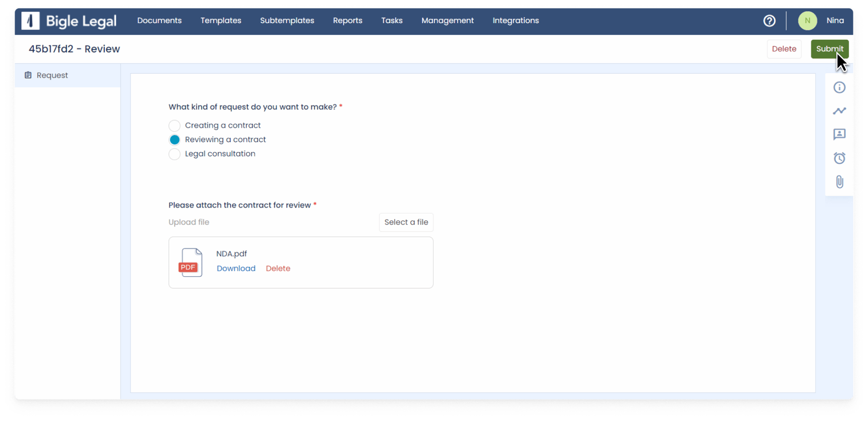The height and width of the screenshot is (421, 868).
Task: Select the Reviewing a contract option
Action: pyautogui.click(x=175, y=140)
